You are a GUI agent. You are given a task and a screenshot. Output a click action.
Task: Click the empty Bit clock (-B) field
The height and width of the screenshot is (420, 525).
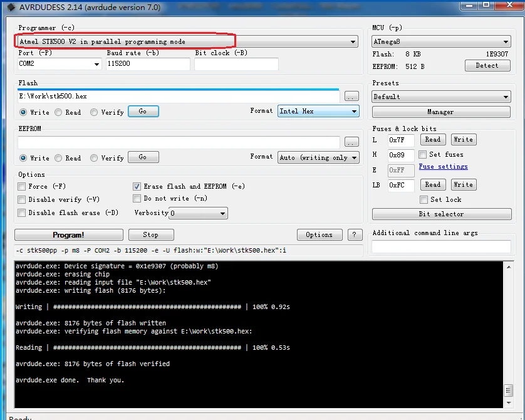pos(236,64)
